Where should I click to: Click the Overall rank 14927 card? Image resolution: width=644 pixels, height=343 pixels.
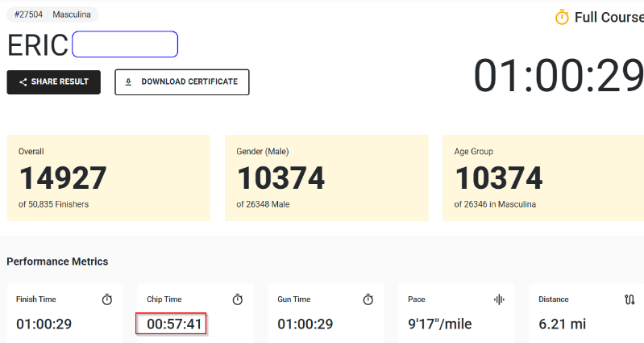109,178
